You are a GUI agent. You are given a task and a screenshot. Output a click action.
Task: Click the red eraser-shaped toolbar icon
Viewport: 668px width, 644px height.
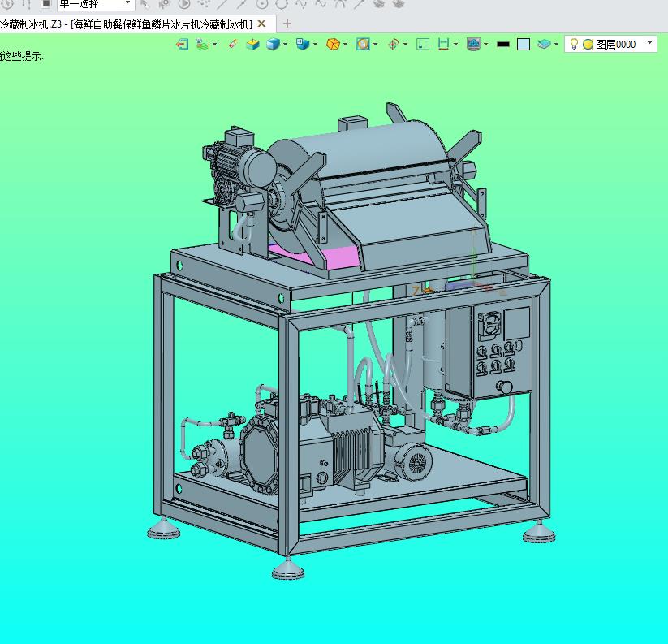coord(233,44)
